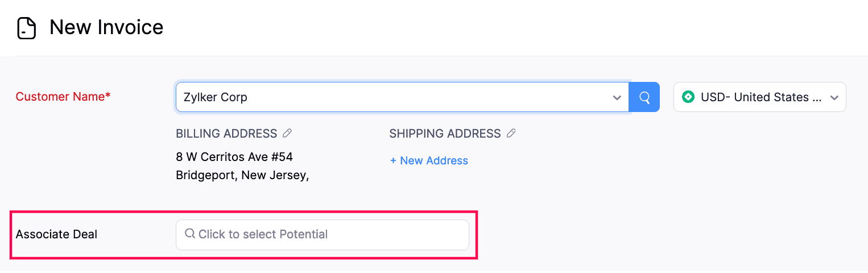This screenshot has width=868, height=273.
Task: Click the New Invoice document icon
Action: pyautogui.click(x=27, y=28)
